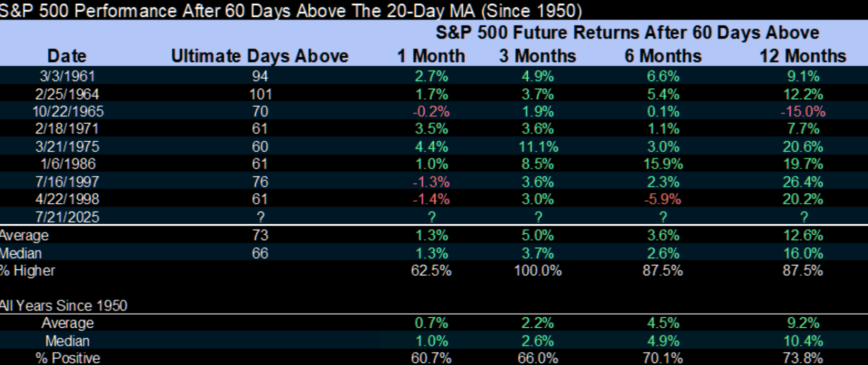
Task: Click the S&P 500 Future Returns heading
Action: [627, 33]
